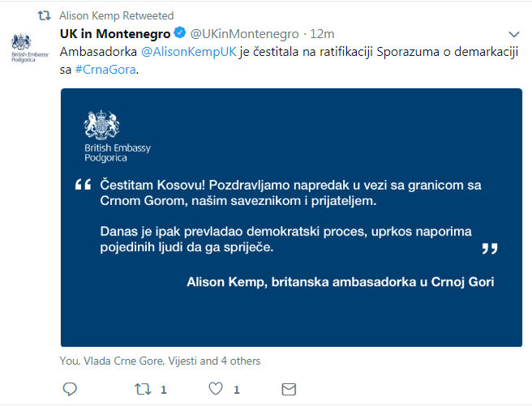Open the UK in Montenegro profile name
Screen dimensions: 532x406
[x=115, y=33]
